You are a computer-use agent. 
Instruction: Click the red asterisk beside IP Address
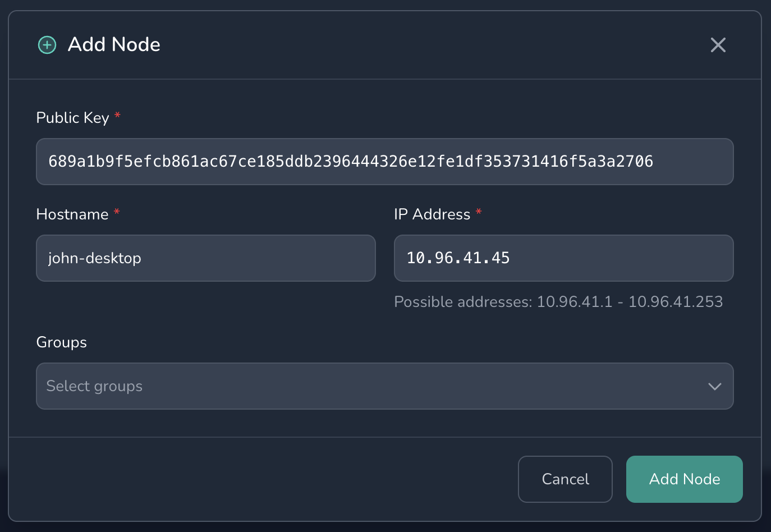pyautogui.click(x=479, y=212)
